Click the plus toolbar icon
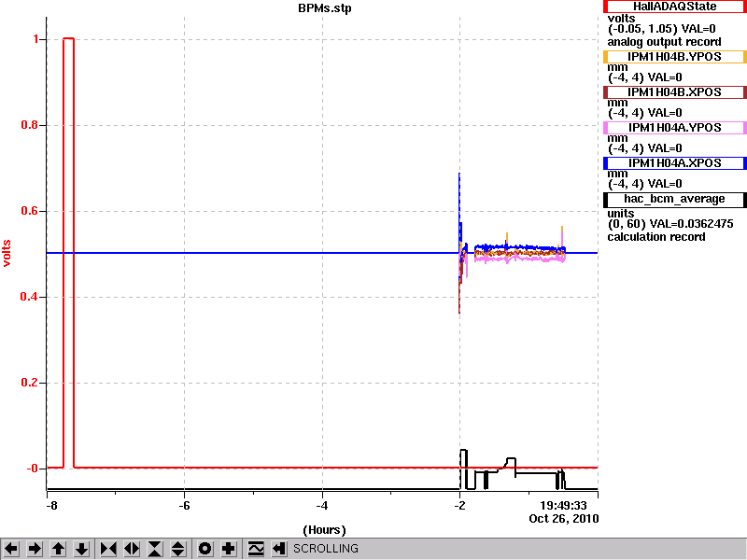Screen dimensions: 747x560 click(x=228, y=549)
